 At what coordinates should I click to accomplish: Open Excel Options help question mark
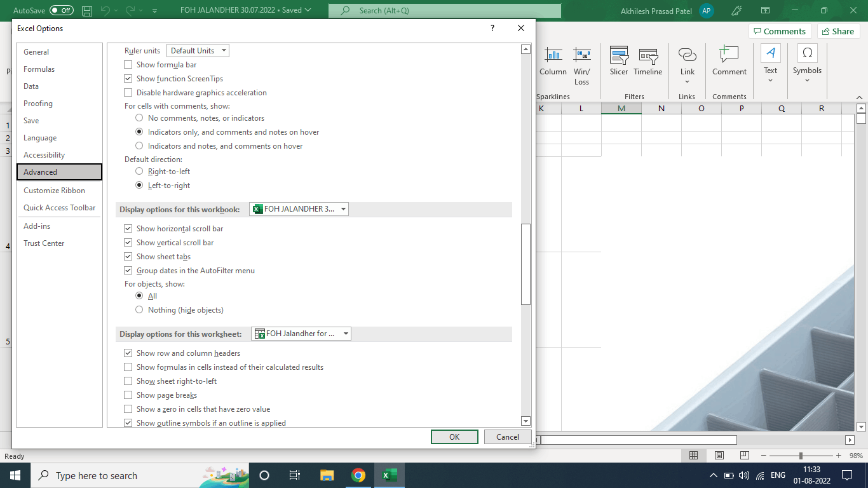492,29
